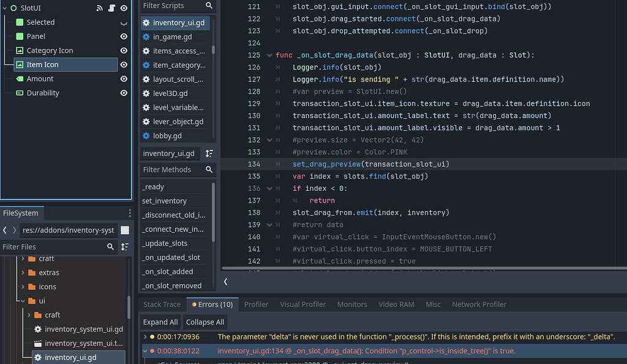Hide the Durability node

pyautogui.click(x=124, y=94)
